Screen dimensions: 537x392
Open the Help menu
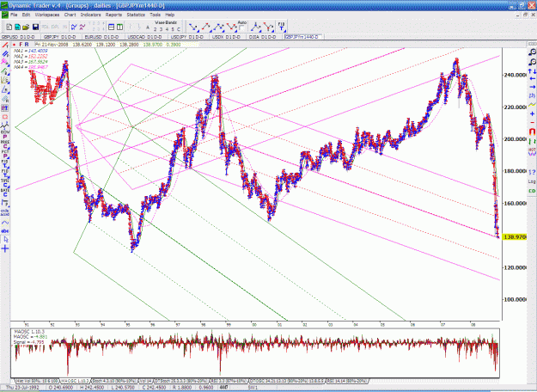[170, 15]
